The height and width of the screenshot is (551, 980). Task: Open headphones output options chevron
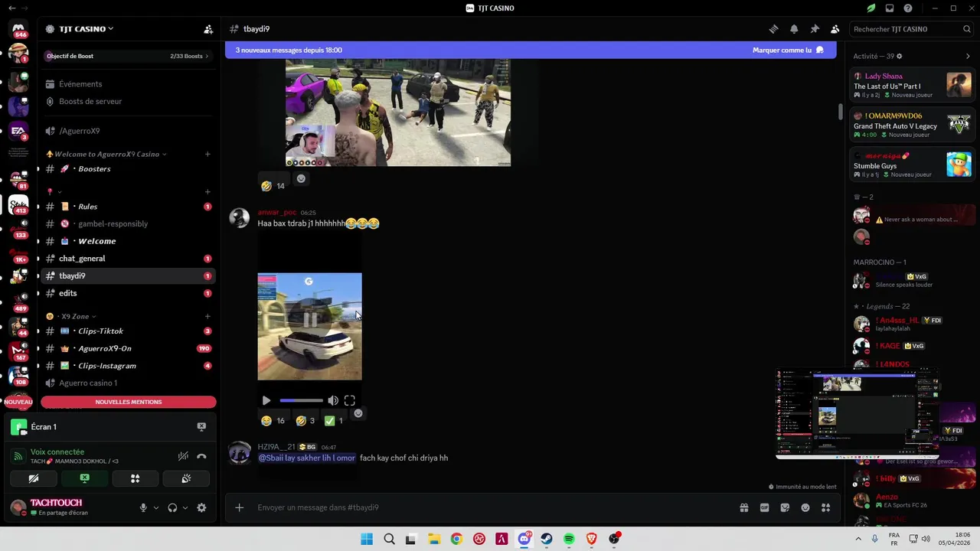[x=185, y=507]
